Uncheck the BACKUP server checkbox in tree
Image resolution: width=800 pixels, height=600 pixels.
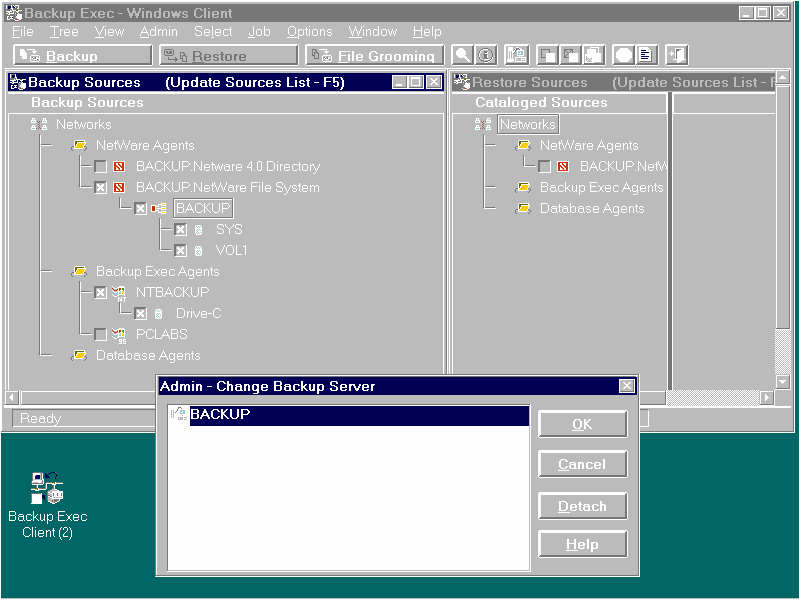coord(140,209)
